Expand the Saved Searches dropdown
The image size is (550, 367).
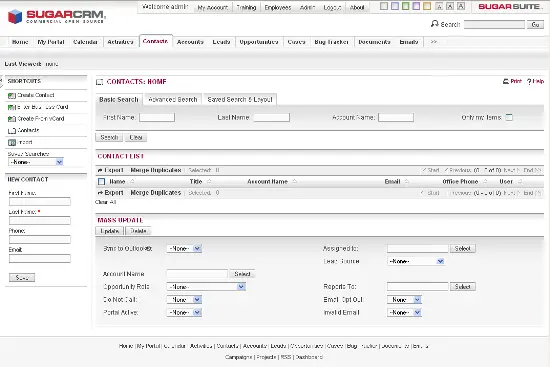pyautogui.click(x=35, y=162)
